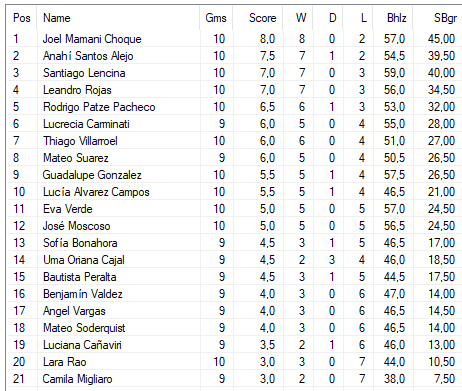Viewport: 462px width, 391px height.
Task: Click the Name column header
Action: click(118, 18)
